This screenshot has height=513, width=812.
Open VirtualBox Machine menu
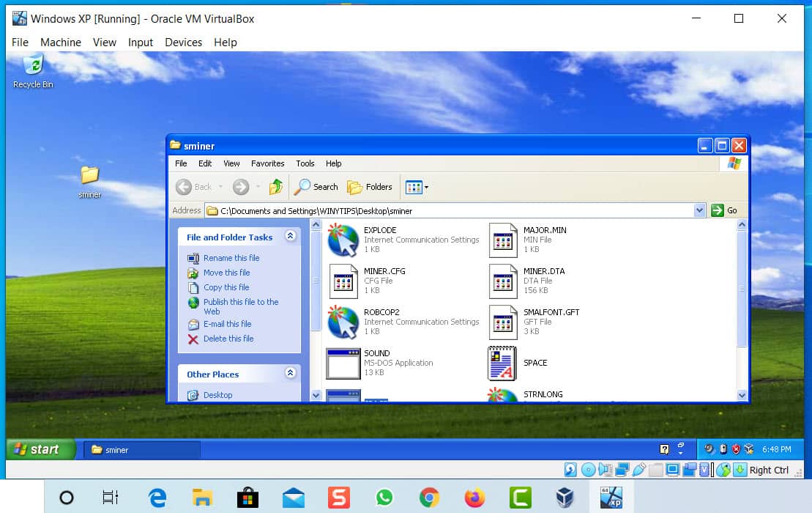tap(61, 42)
